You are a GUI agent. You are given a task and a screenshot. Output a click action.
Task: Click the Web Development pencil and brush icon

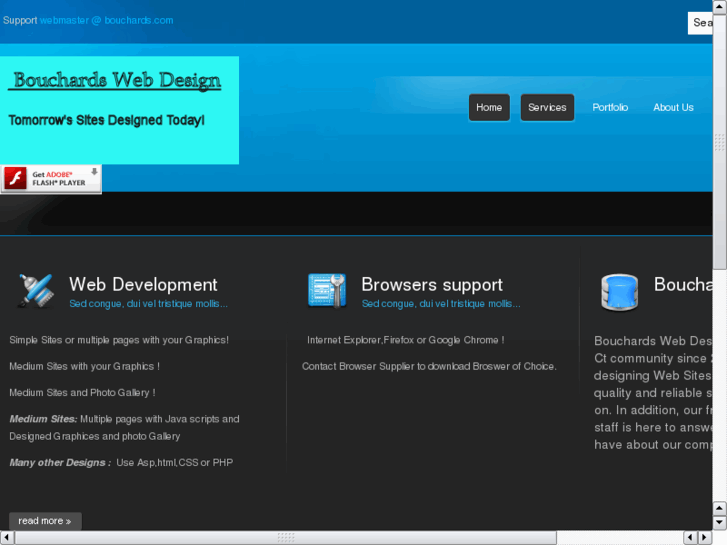coord(36,291)
